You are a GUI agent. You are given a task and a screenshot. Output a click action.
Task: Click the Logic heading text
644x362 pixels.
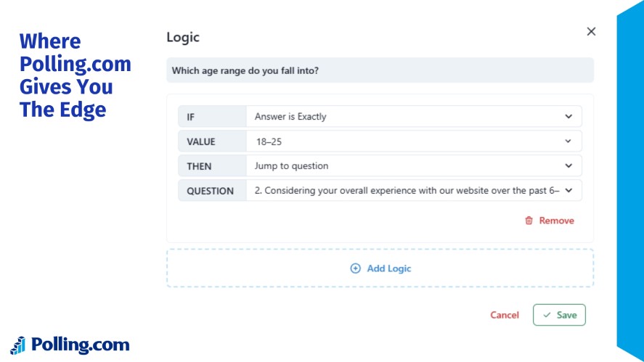click(183, 37)
